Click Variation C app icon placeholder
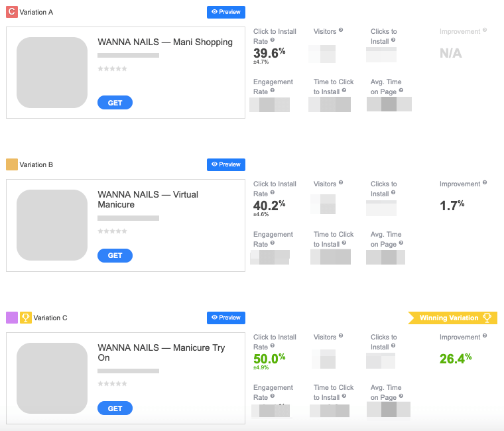Viewport: 504px width, 431px height. pos(52,379)
